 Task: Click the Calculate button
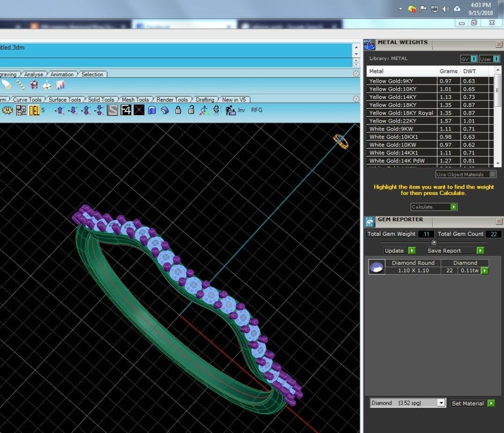[434, 207]
